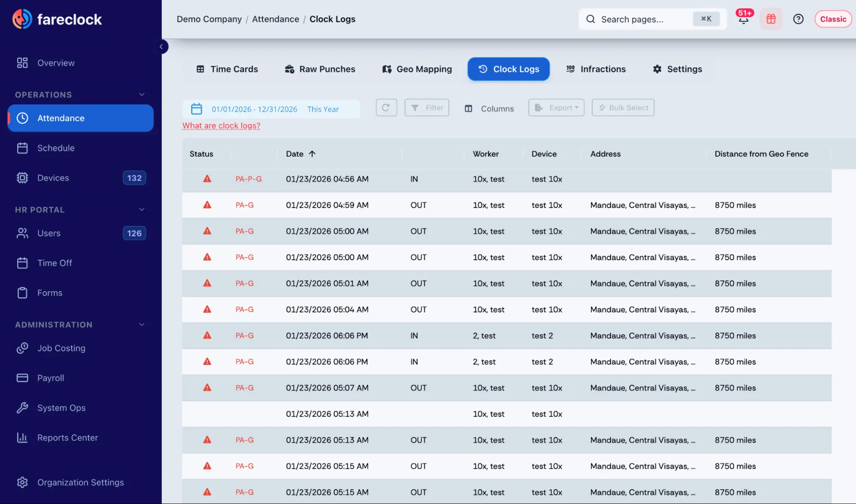Switch to Classic view
The height and width of the screenshot is (504, 856).
tap(833, 19)
